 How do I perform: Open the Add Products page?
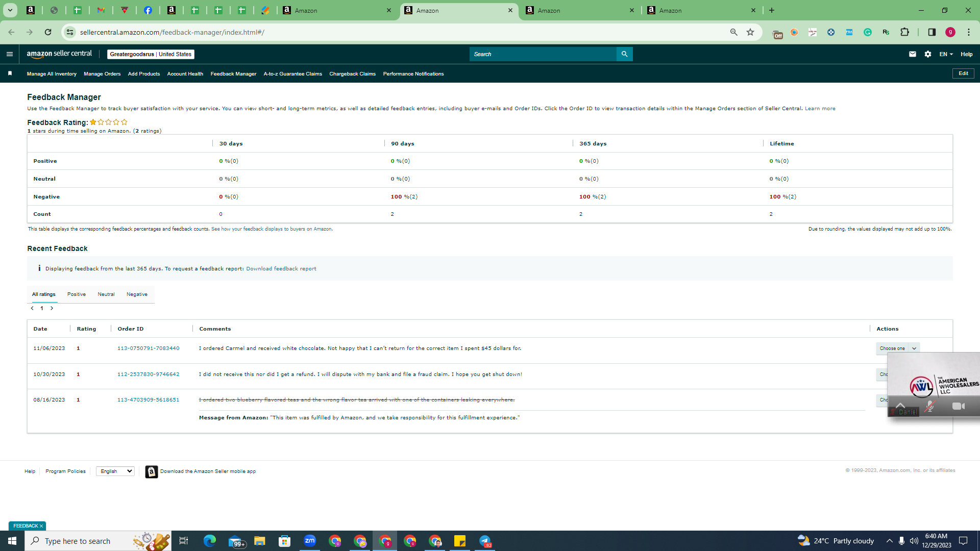[x=144, y=74]
